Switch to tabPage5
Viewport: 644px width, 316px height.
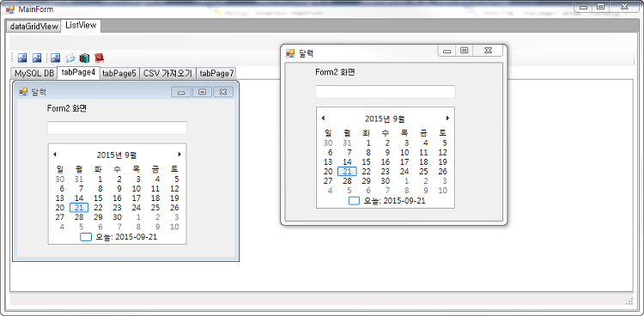coord(119,74)
